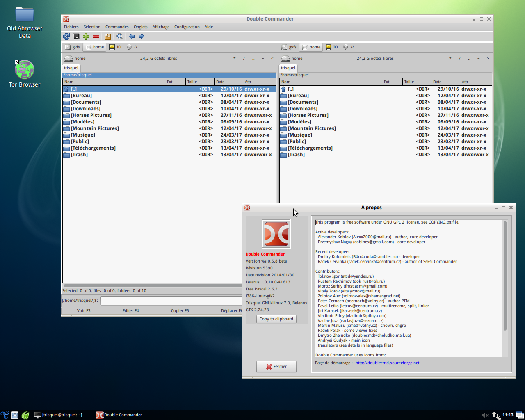Select home drive button in left panel
The width and height of the screenshot is (525, 420).
pyautogui.click(x=95, y=47)
